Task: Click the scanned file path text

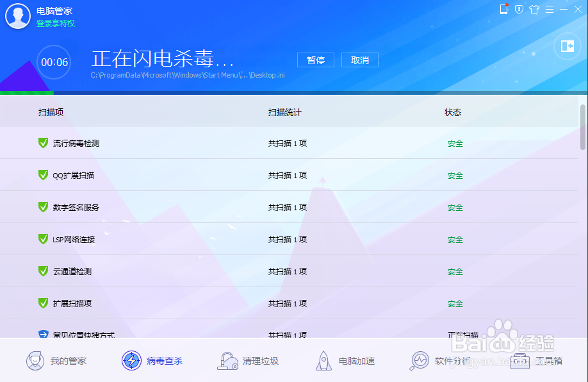Action: (188, 75)
